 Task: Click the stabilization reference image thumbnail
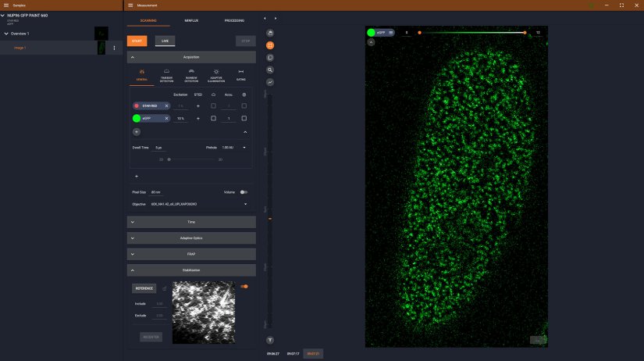pos(204,313)
